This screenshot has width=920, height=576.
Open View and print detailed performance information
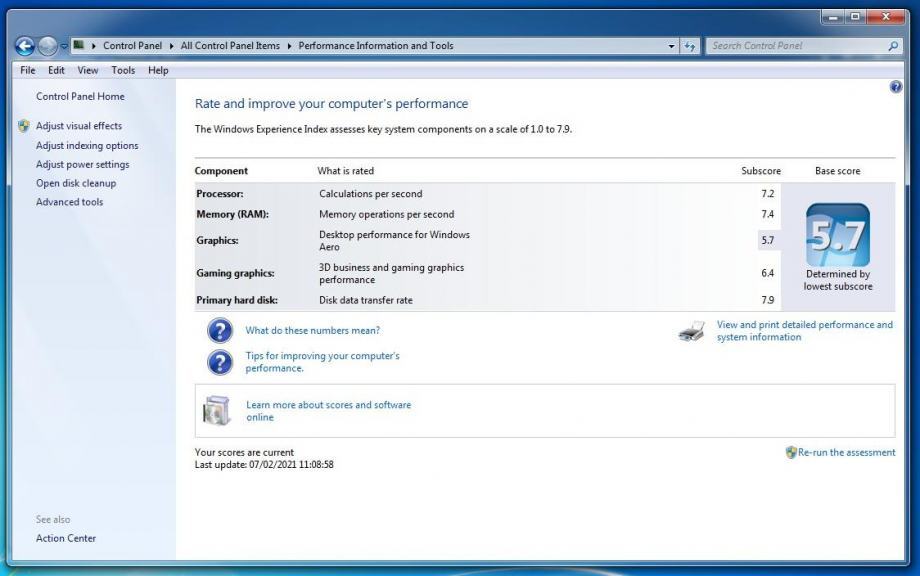point(804,331)
